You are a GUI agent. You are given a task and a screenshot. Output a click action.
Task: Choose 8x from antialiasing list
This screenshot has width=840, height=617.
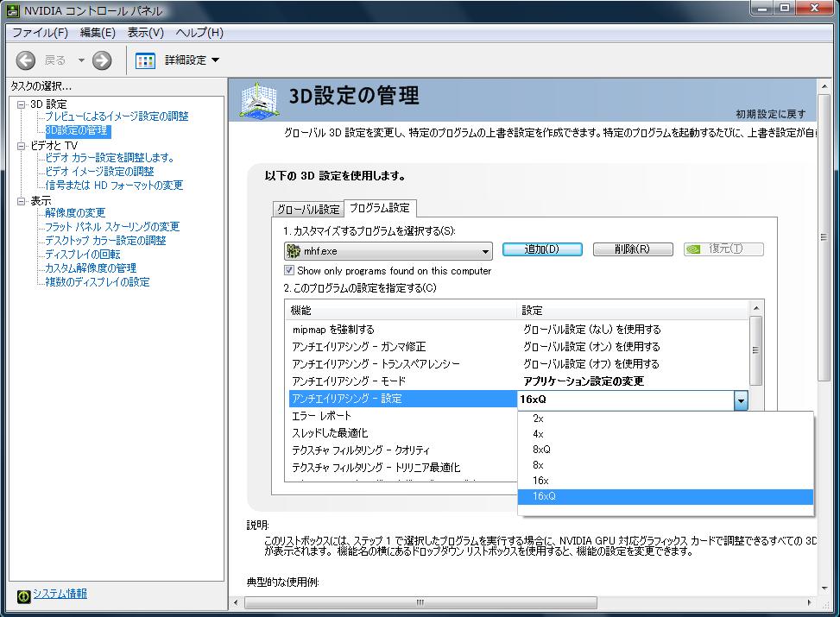click(x=666, y=465)
